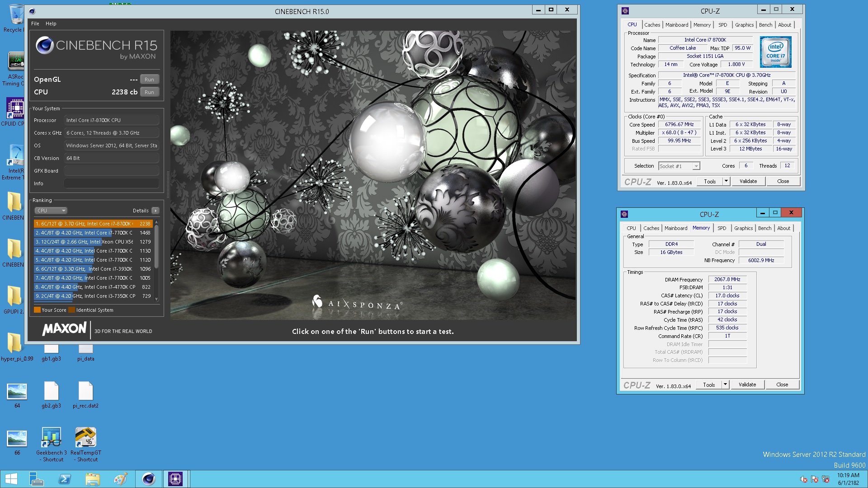Click Validate in top CPU-Z window
Image resolution: width=868 pixels, height=488 pixels.
click(748, 181)
